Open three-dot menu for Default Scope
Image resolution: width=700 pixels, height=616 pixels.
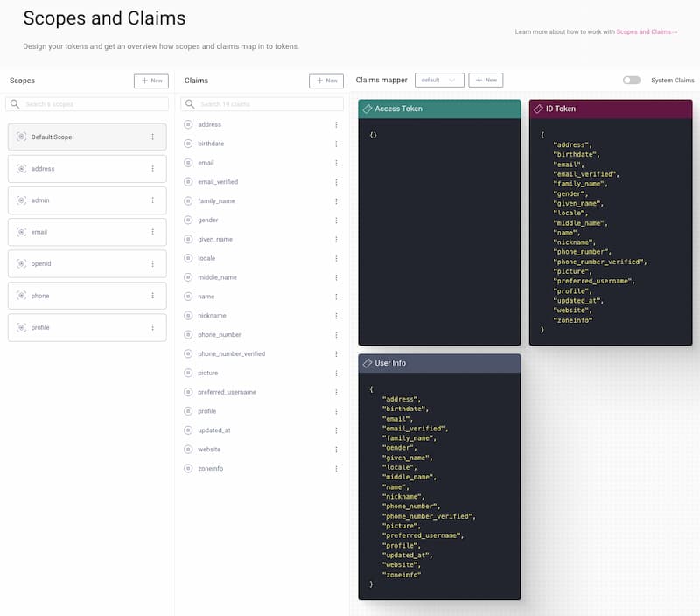152,136
